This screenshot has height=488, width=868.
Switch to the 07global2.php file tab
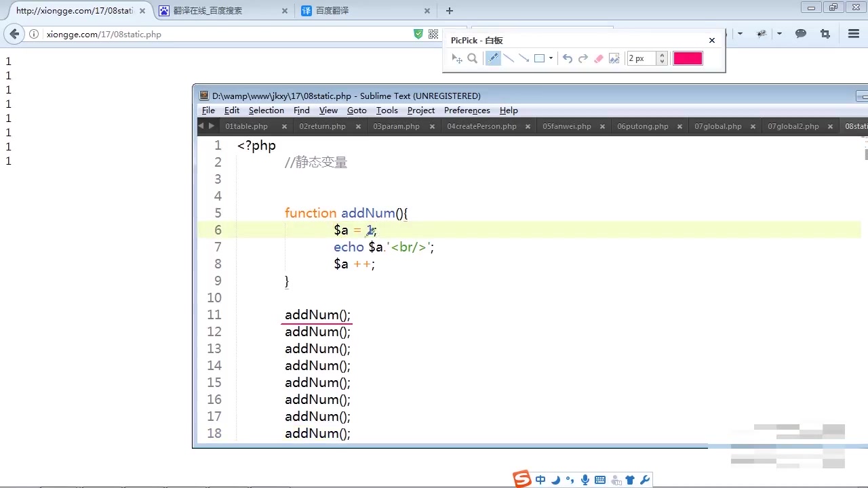(793, 126)
